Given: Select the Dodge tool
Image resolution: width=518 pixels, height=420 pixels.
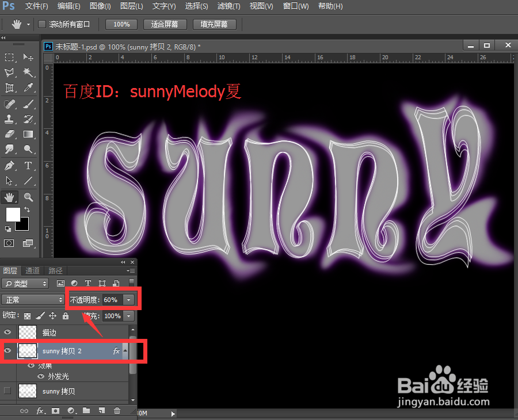Looking at the screenshot, I should (28, 149).
